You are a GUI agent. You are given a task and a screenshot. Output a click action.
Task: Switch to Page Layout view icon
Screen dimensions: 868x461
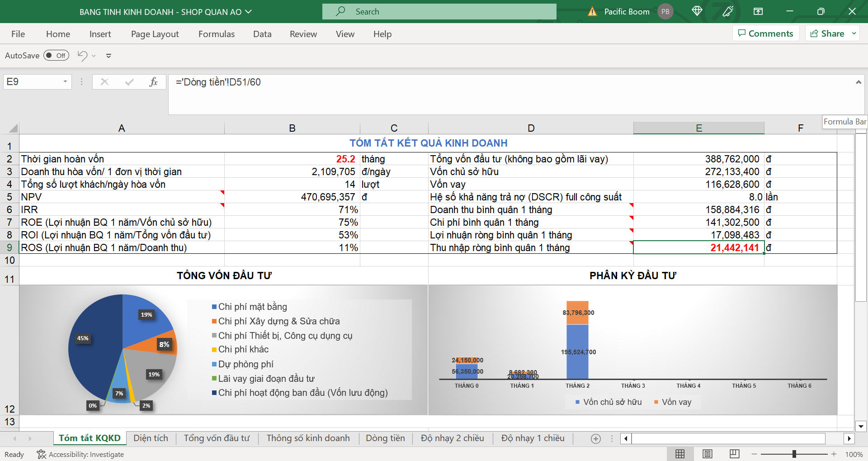[708, 454]
